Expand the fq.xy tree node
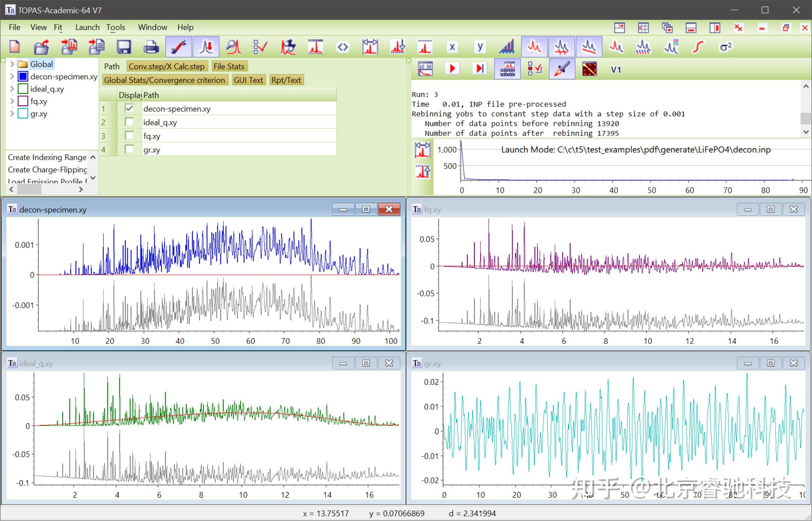The height and width of the screenshot is (521, 812). (x=12, y=101)
